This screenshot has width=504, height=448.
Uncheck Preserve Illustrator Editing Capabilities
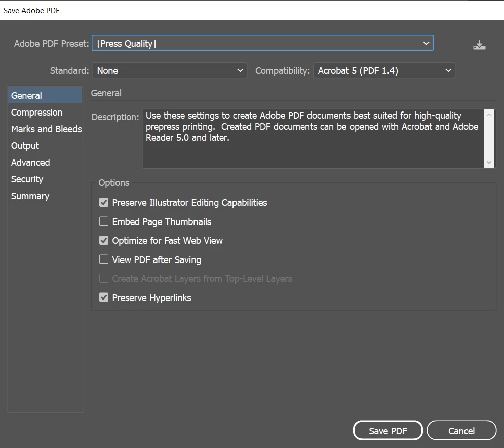point(104,202)
